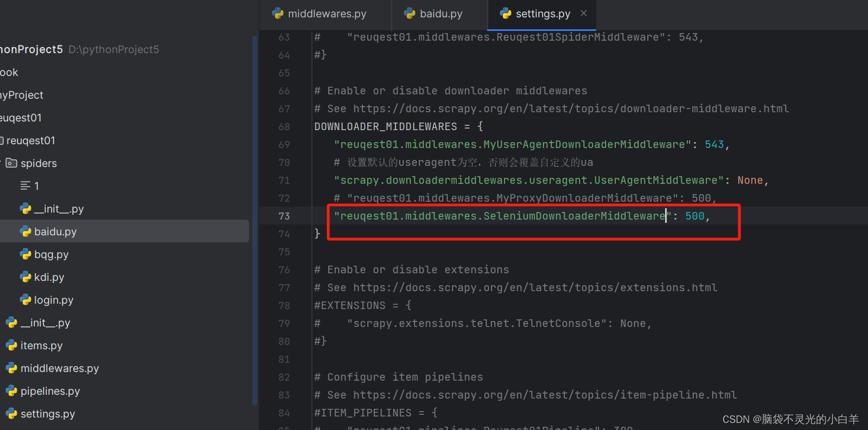Click the Python icon next to pipelines.py
Image resolution: width=868 pixels, height=430 pixels.
[x=11, y=391]
